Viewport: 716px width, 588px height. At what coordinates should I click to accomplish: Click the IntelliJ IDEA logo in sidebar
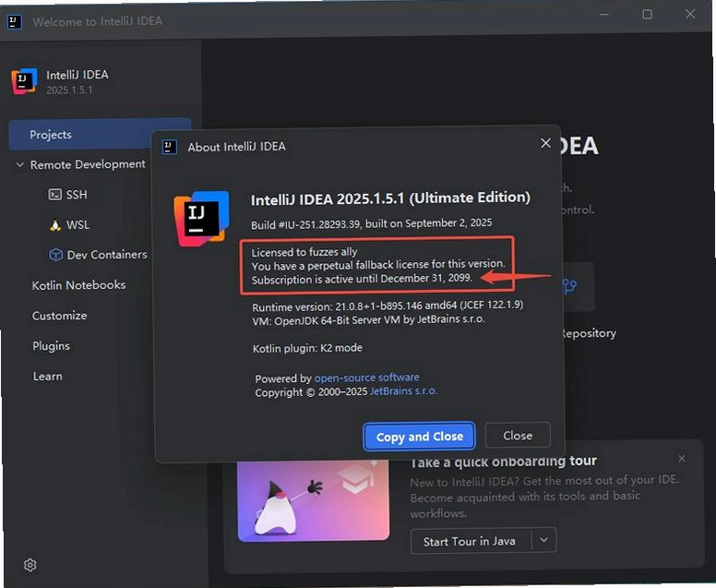click(x=25, y=81)
